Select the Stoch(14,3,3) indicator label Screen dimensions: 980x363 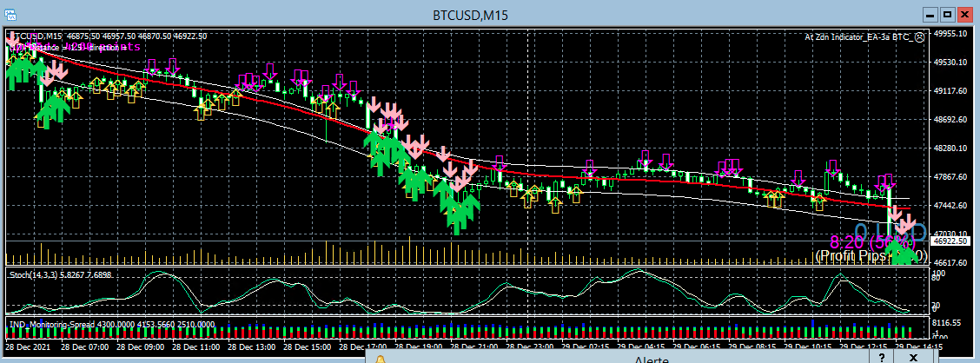(x=60, y=275)
